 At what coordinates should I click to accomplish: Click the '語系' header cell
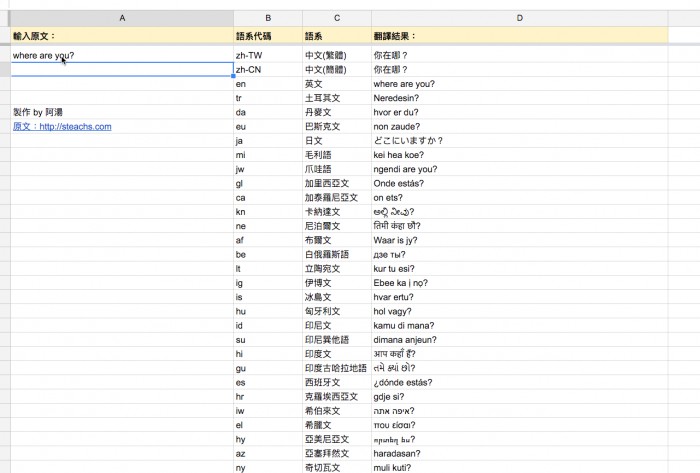pos(337,36)
